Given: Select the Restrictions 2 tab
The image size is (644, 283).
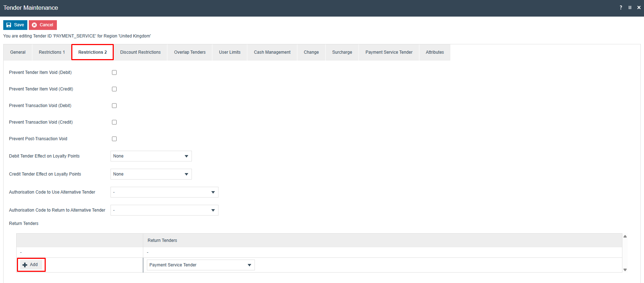Looking at the screenshot, I should pos(93,52).
